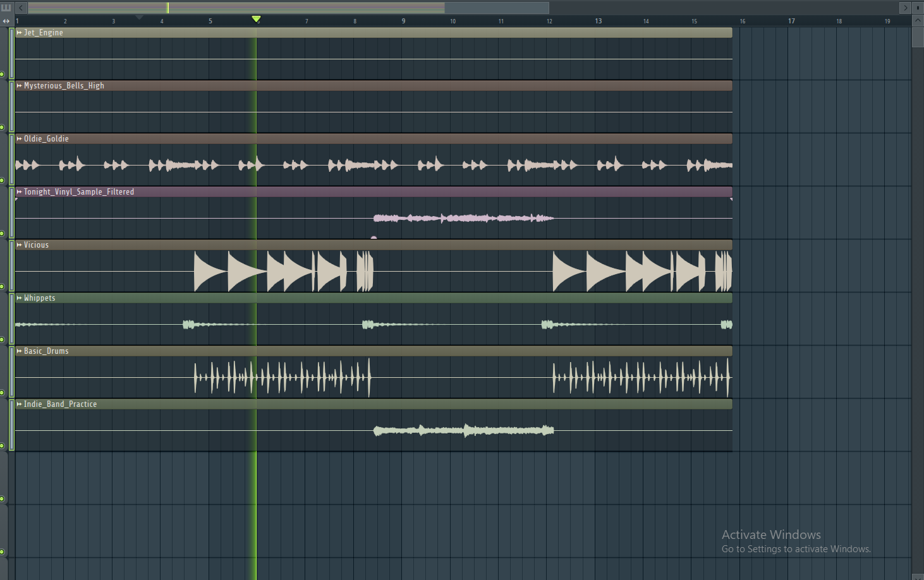
Task: Click the Whippets clip name
Action: click(x=39, y=298)
